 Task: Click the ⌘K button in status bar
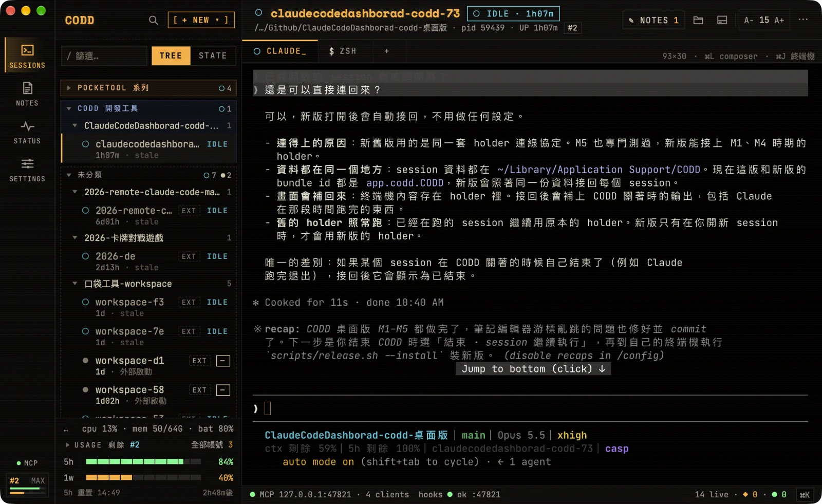(x=805, y=495)
